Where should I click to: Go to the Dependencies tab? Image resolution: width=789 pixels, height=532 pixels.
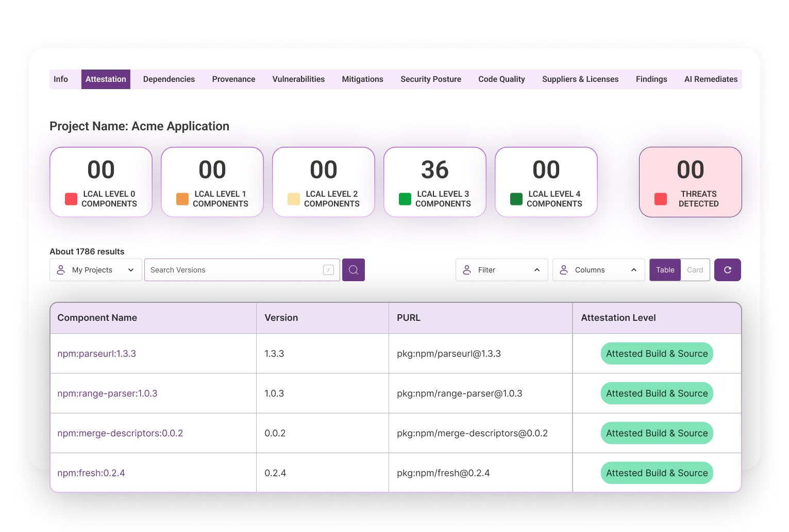pos(169,79)
